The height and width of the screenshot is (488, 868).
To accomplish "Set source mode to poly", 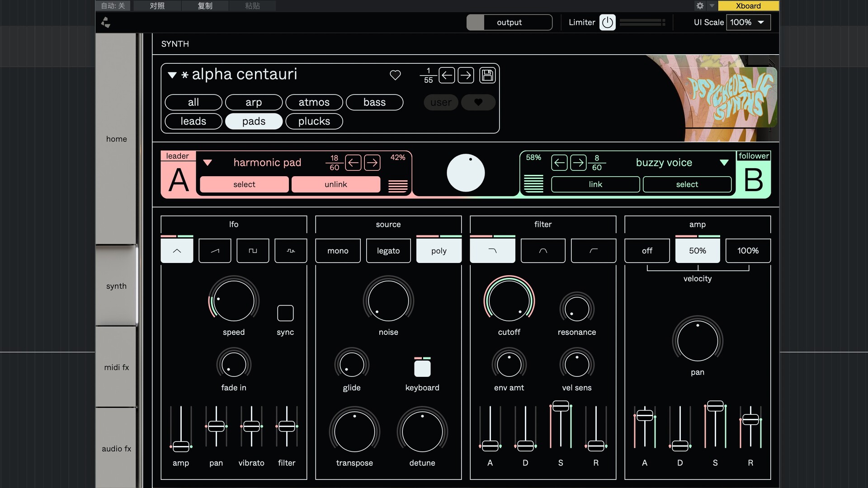I will (x=439, y=251).
